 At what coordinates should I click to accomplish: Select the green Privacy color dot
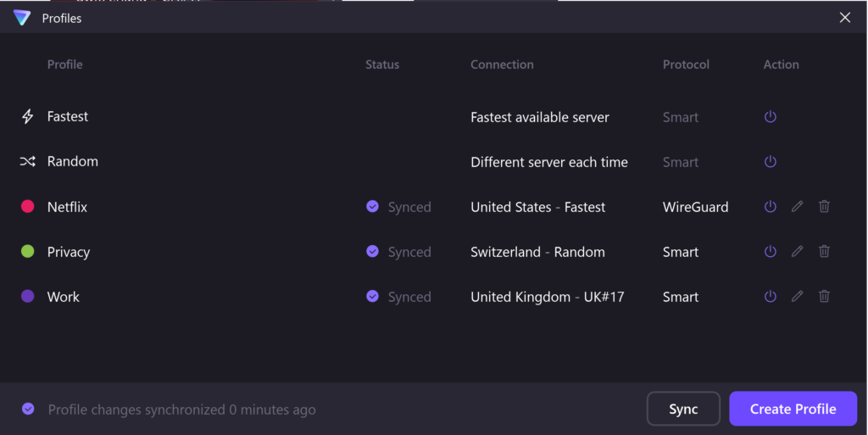[x=28, y=251]
